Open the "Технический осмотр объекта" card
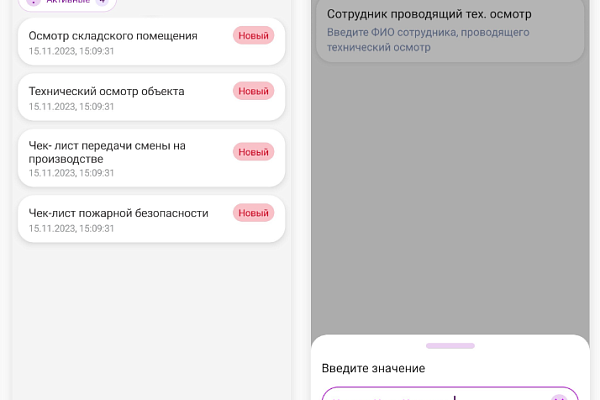This screenshot has width=600, height=400. tap(151, 97)
